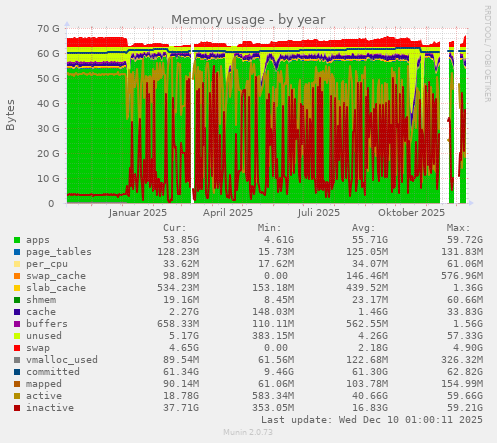Click the mapped max value 154.99M
This screenshot has height=443, width=497.
pyautogui.click(x=462, y=384)
